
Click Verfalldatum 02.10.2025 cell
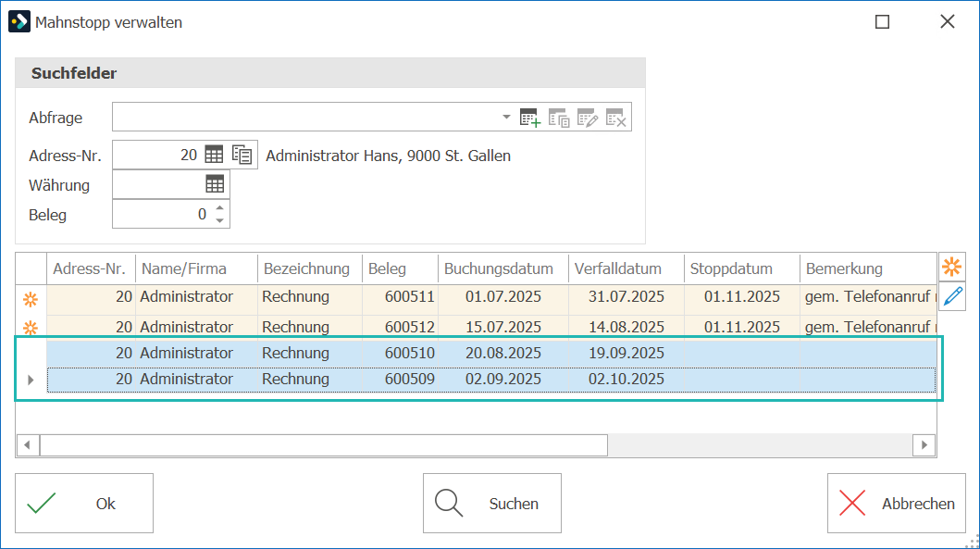pos(626,379)
